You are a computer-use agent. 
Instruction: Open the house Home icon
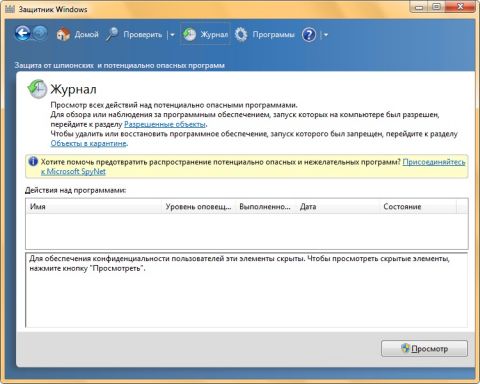click(x=63, y=34)
